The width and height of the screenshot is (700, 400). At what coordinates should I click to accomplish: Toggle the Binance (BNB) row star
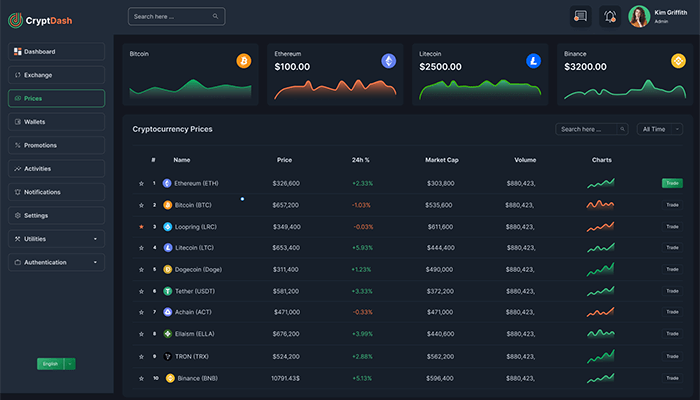(x=141, y=379)
